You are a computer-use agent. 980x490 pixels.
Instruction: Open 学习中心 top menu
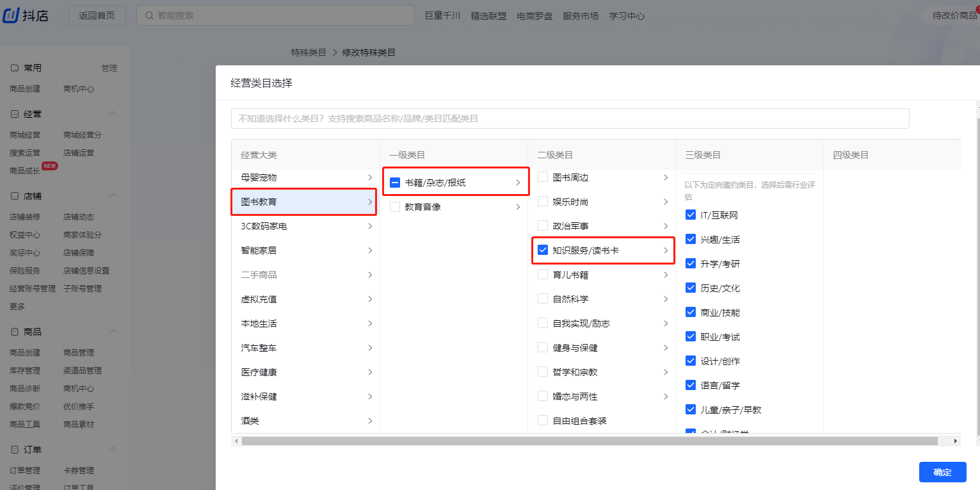click(627, 16)
